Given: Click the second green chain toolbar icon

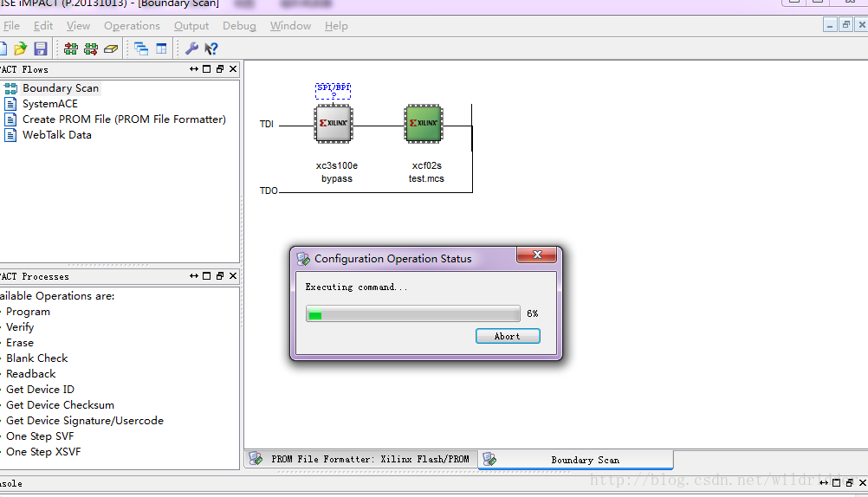Looking at the screenshot, I should [x=91, y=48].
